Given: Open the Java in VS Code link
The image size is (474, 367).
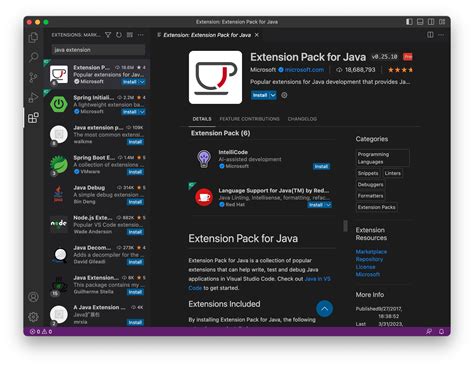Looking at the screenshot, I should pyautogui.click(x=259, y=283).
